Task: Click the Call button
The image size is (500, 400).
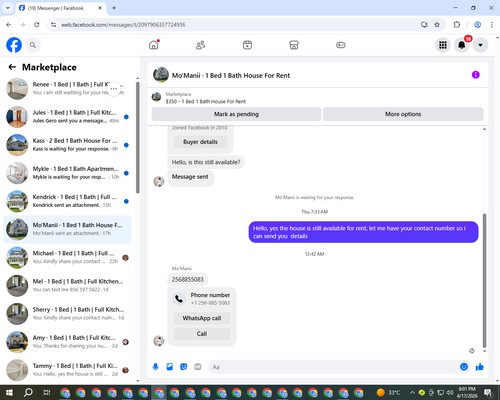Action: (x=202, y=334)
